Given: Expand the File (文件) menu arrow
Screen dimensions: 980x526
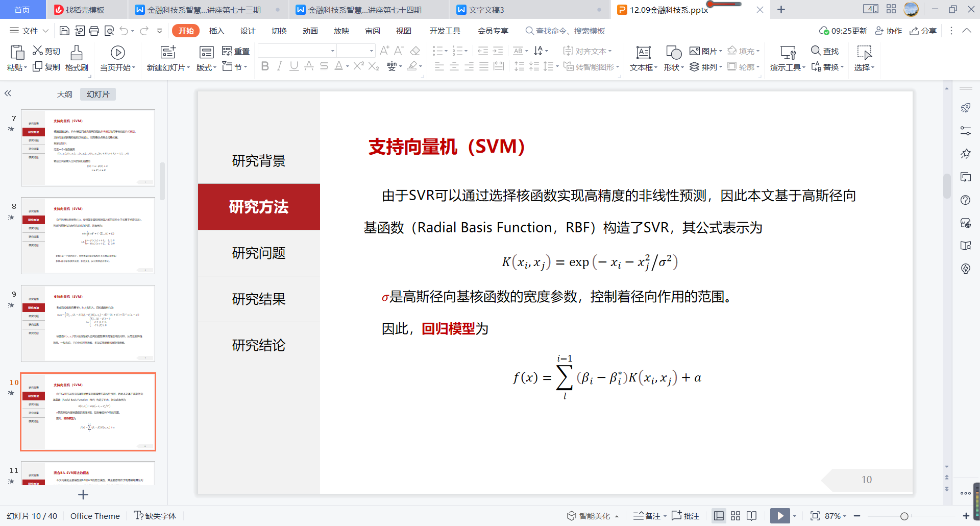Looking at the screenshot, I should (x=45, y=31).
